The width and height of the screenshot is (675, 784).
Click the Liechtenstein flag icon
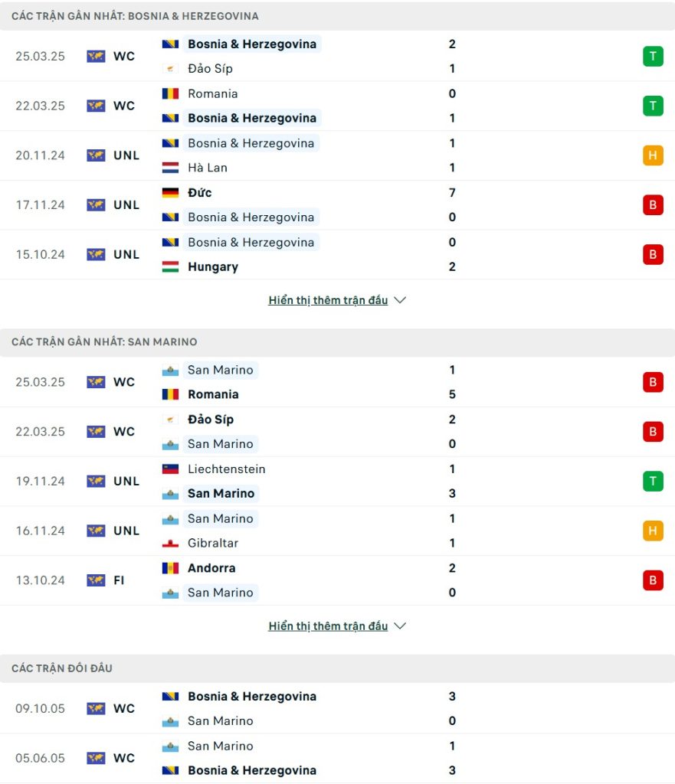(170, 469)
